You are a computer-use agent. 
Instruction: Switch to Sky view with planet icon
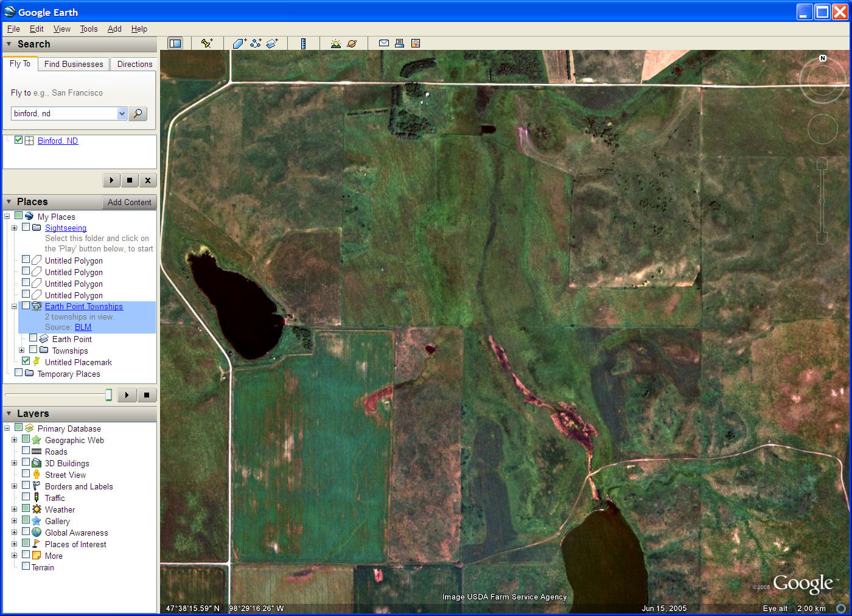coord(352,43)
